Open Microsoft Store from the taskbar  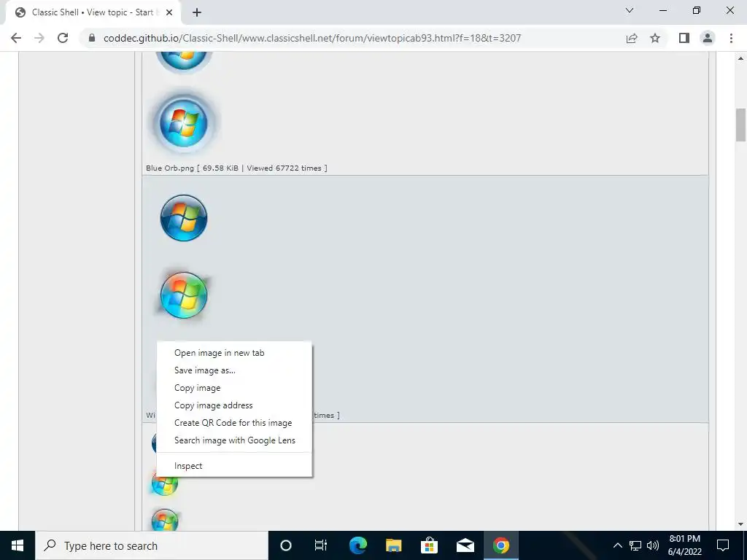(x=429, y=545)
